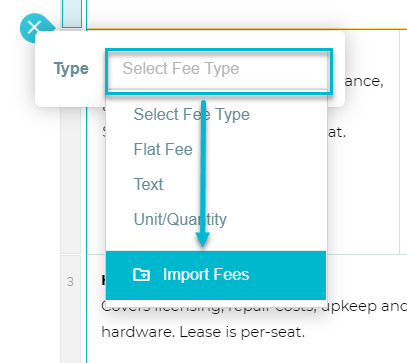Choose the Text fee type option

click(x=148, y=184)
